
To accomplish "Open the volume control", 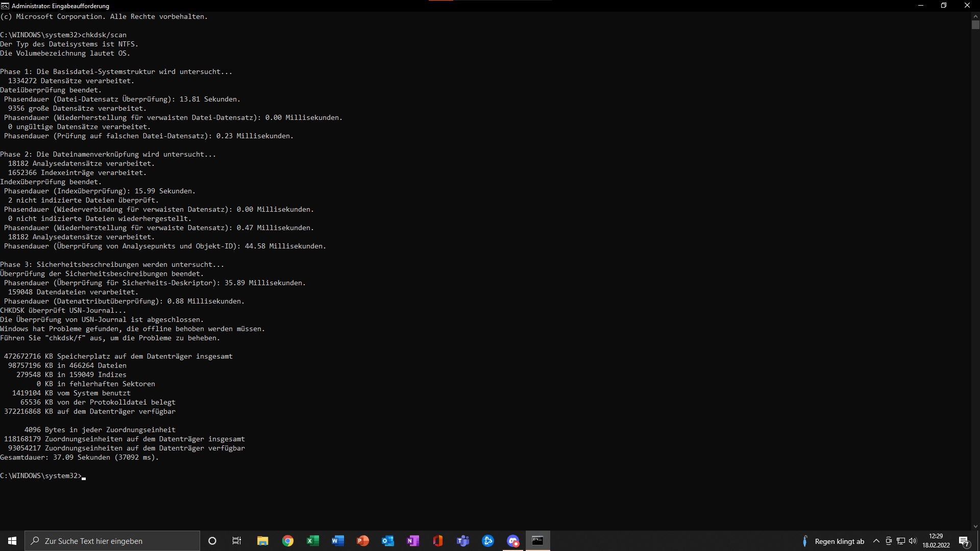I will [x=913, y=541].
